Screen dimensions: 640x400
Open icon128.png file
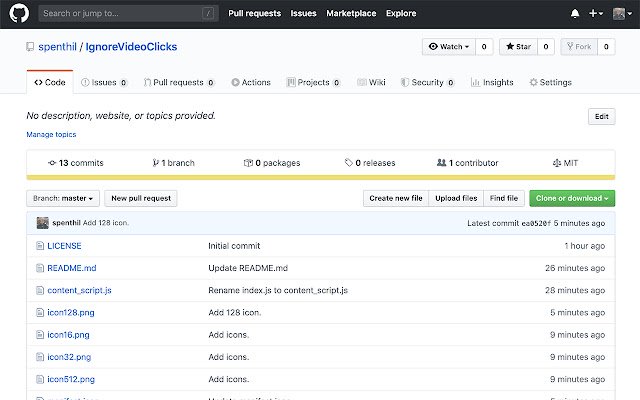pos(71,313)
